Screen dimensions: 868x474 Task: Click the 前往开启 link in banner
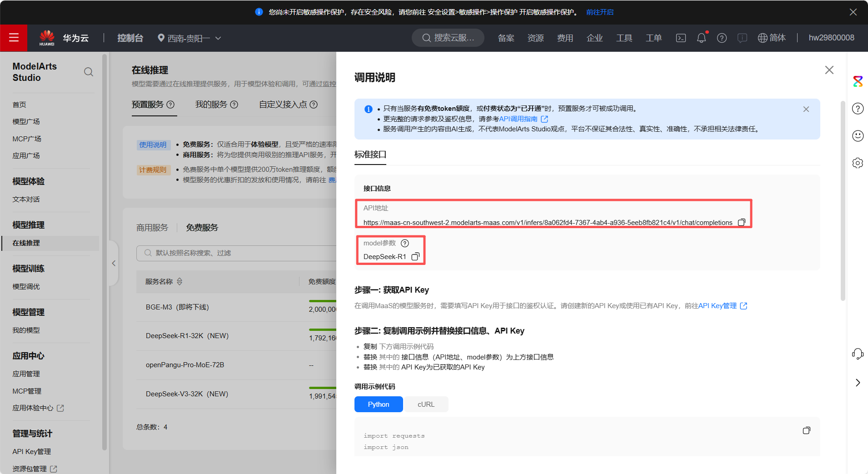(600, 12)
